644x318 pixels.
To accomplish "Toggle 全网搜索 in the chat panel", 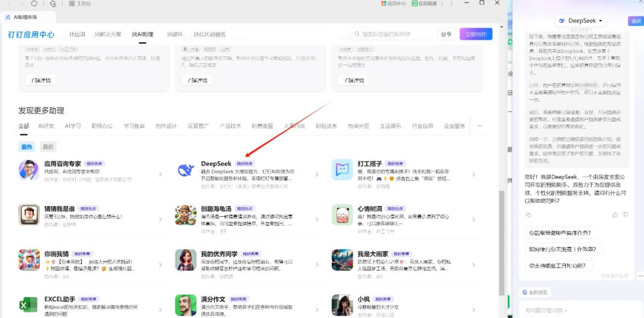I will coord(534,293).
